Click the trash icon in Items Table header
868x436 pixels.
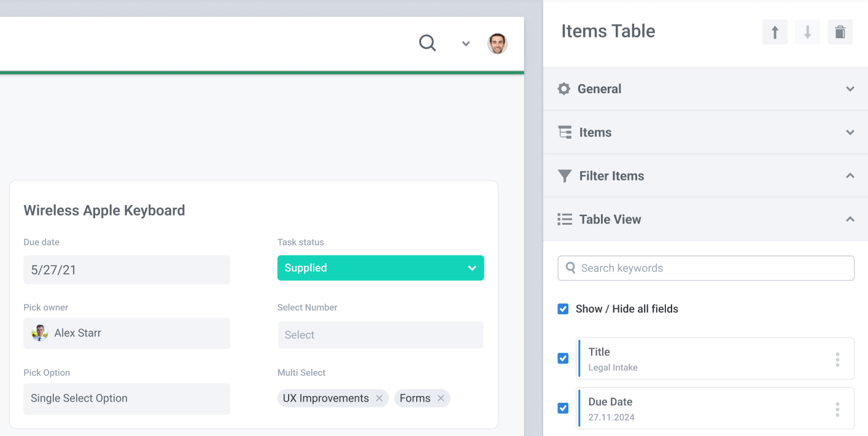coord(840,31)
